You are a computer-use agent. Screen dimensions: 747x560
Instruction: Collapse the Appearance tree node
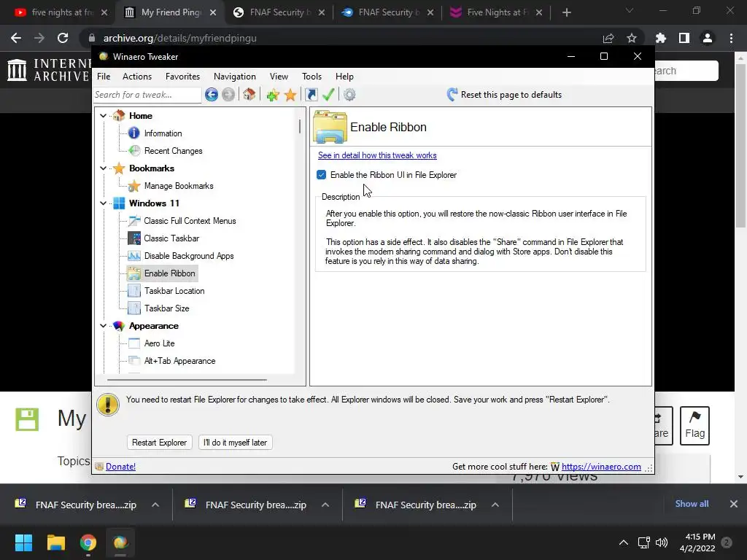(x=103, y=326)
